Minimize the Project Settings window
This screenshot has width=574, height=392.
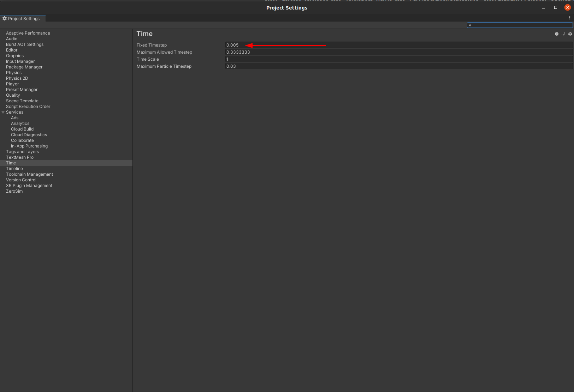click(544, 7)
